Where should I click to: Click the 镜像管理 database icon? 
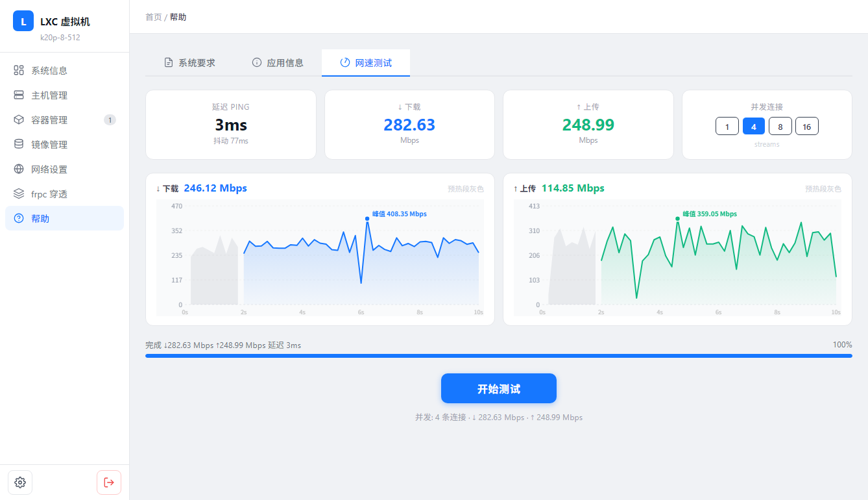tap(19, 144)
